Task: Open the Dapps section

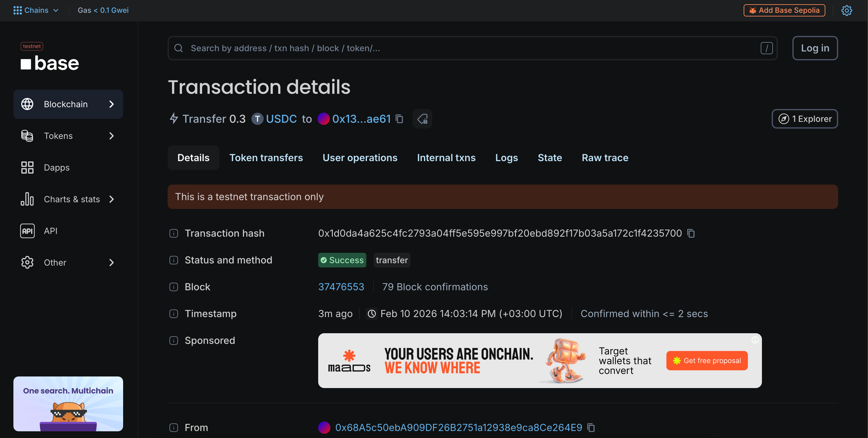Action: [57, 167]
